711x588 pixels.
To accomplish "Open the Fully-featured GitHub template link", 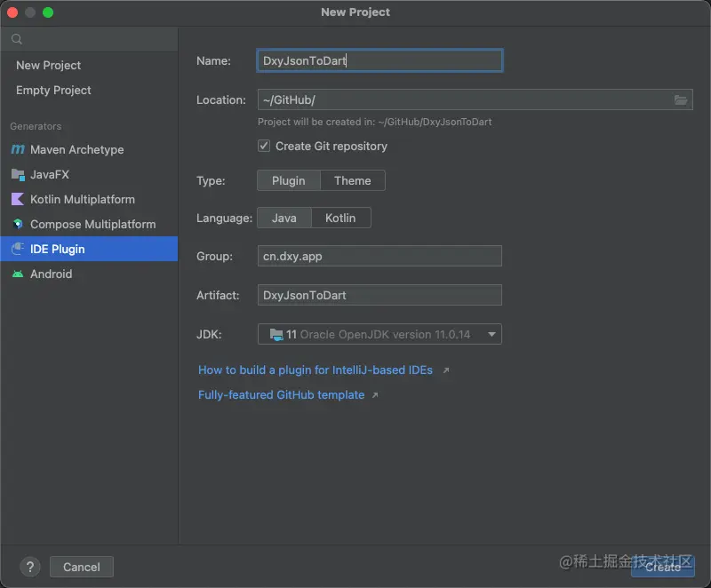I will click(x=283, y=395).
